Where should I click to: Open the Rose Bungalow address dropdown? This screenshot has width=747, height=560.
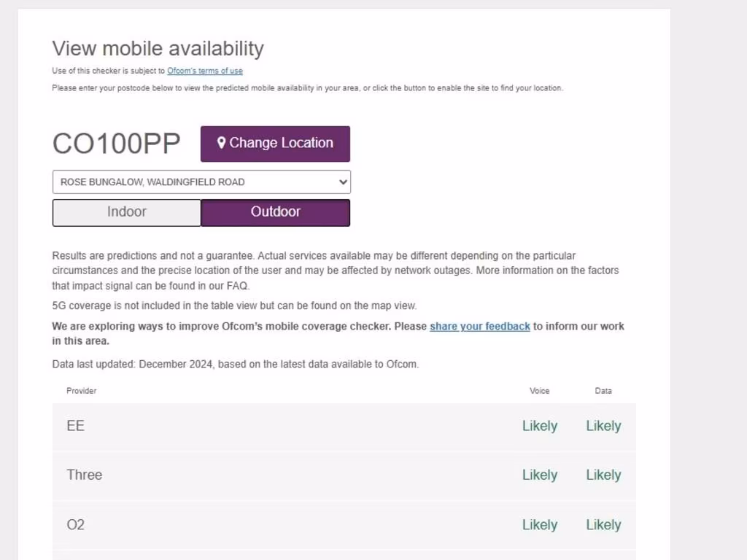pos(201,182)
